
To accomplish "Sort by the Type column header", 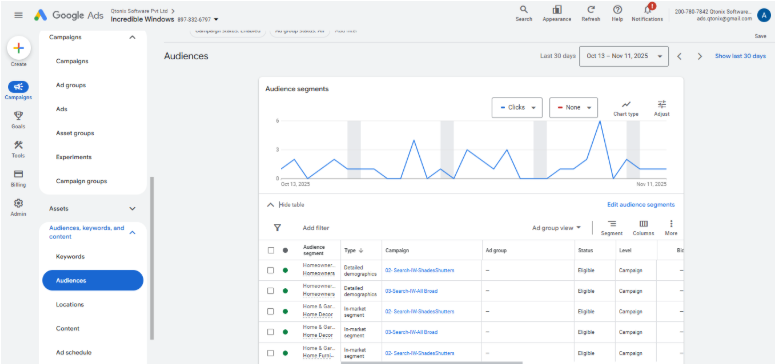I will coord(353,250).
